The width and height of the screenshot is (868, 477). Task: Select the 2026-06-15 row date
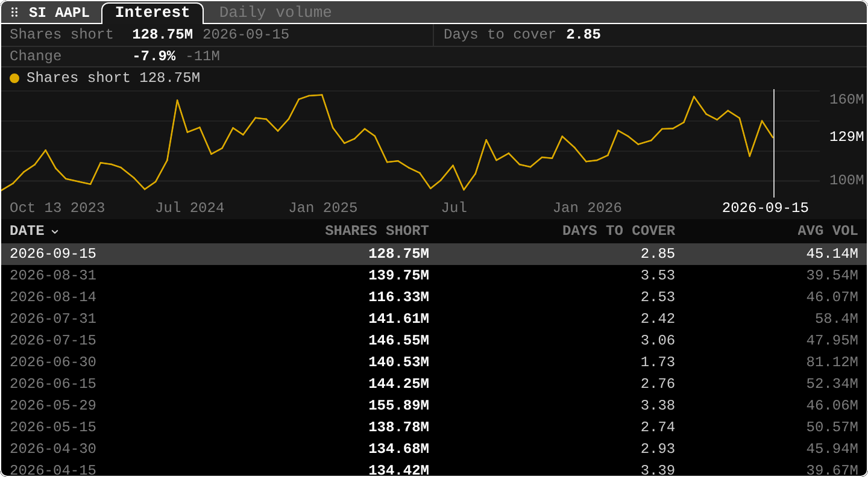(53, 384)
